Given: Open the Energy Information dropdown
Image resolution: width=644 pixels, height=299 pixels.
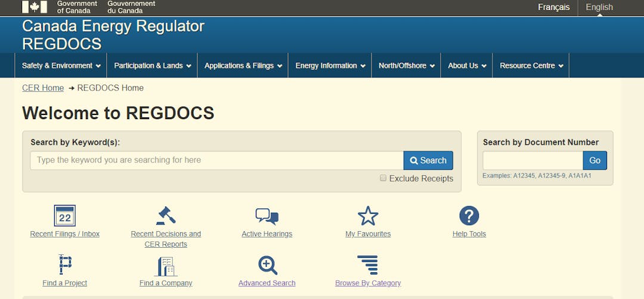Looking at the screenshot, I should tap(330, 66).
